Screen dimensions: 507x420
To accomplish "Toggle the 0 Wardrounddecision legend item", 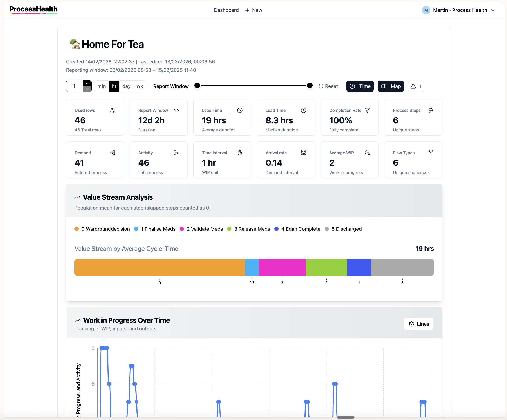I will pos(102,229).
